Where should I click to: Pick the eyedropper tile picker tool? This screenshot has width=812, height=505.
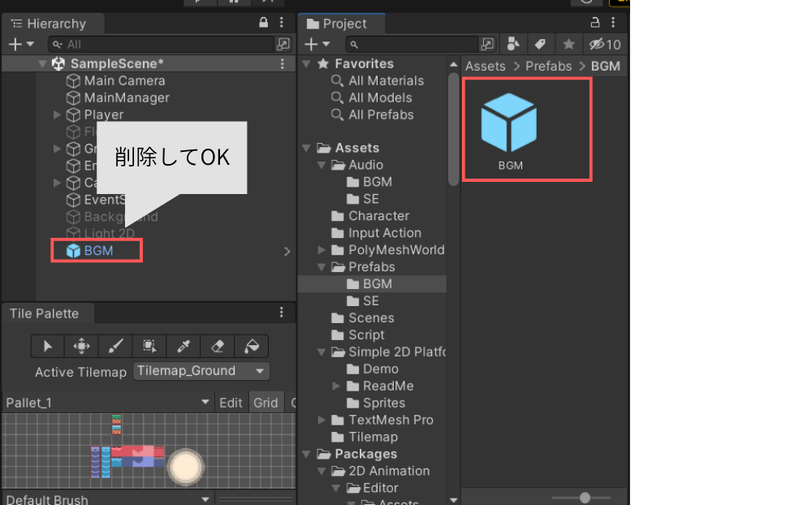(184, 346)
